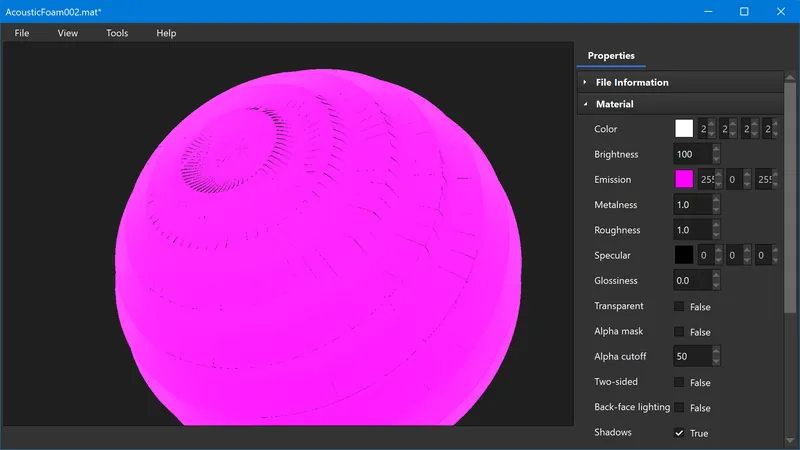This screenshot has width=800, height=450.
Task: Increase the Alpha cutoff value with up arrow
Action: tap(716, 352)
